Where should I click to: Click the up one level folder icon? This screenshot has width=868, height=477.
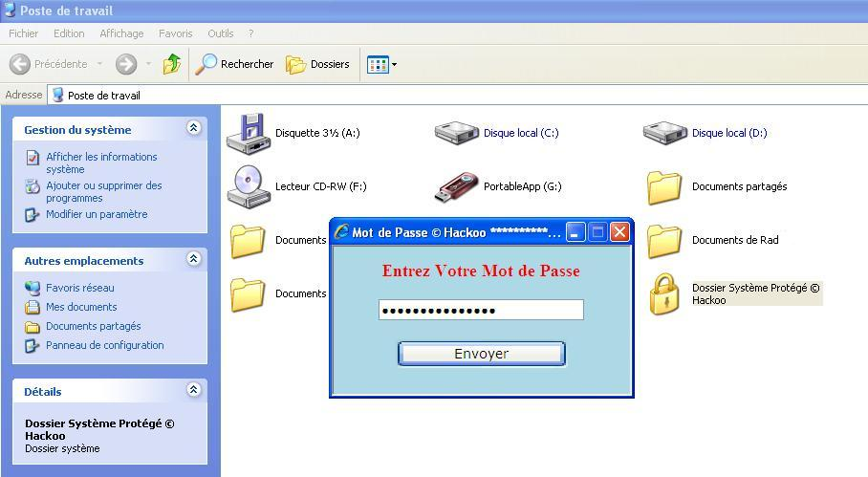(x=172, y=64)
